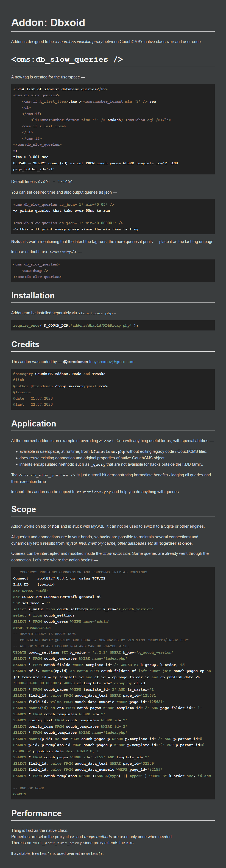Click the "Performance" section heading
Image resolution: width=226 pixels, height=868 pixels.
(37, 813)
